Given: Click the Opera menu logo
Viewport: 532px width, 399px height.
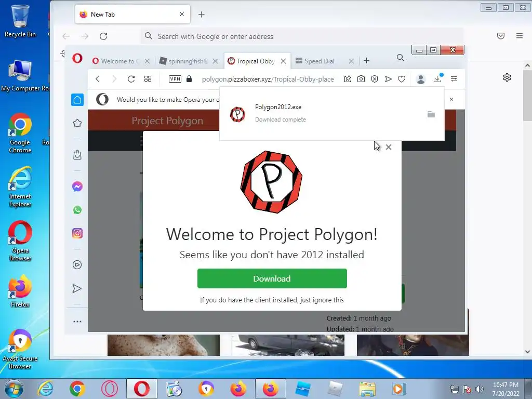Looking at the screenshot, I should [77, 58].
